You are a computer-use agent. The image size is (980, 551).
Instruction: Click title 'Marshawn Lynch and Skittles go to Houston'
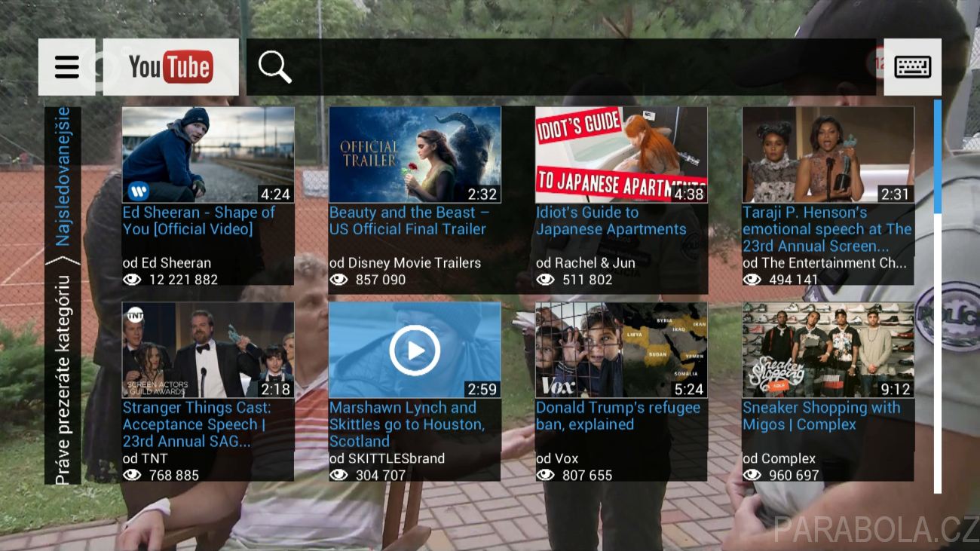tap(407, 424)
